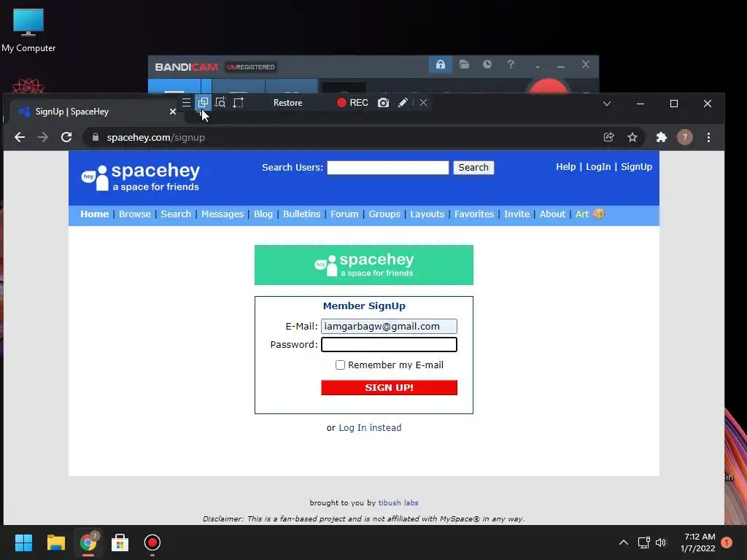Screen dimensions: 747x560
Task: Click Restore on the Bandicam mini-bar
Action: 287,103
